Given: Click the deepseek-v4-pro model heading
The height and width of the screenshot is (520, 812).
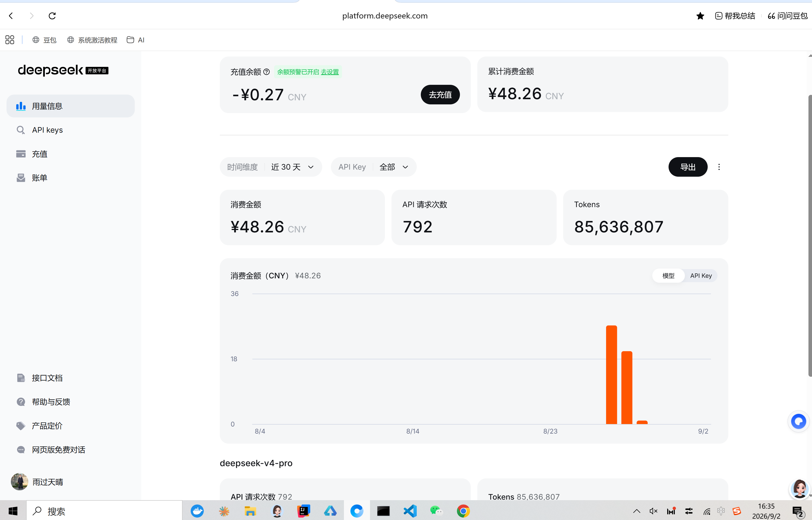Looking at the screenshot, I should tap(256, 463).
